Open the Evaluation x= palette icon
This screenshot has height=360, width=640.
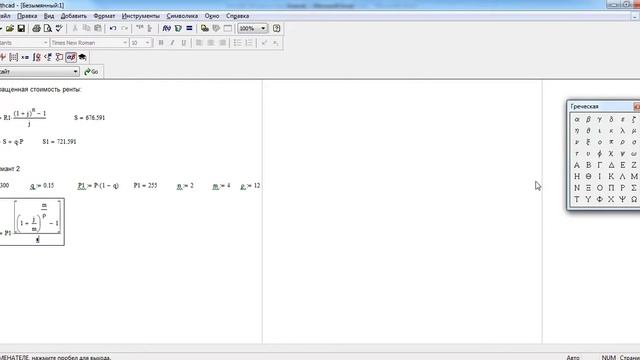click(x=25, y=57)
